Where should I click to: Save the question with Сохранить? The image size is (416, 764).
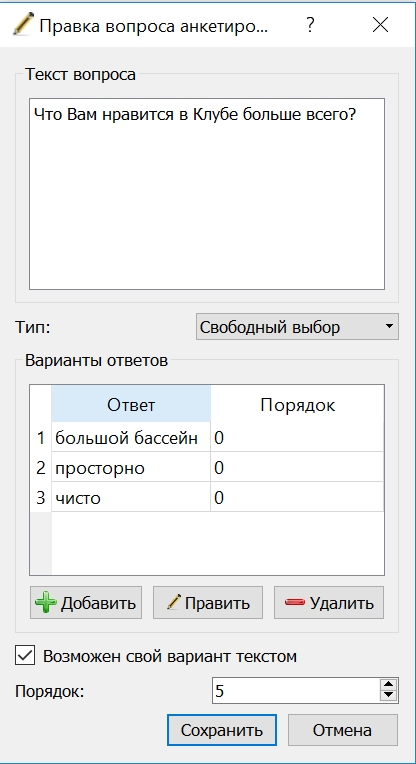[222, 730]
